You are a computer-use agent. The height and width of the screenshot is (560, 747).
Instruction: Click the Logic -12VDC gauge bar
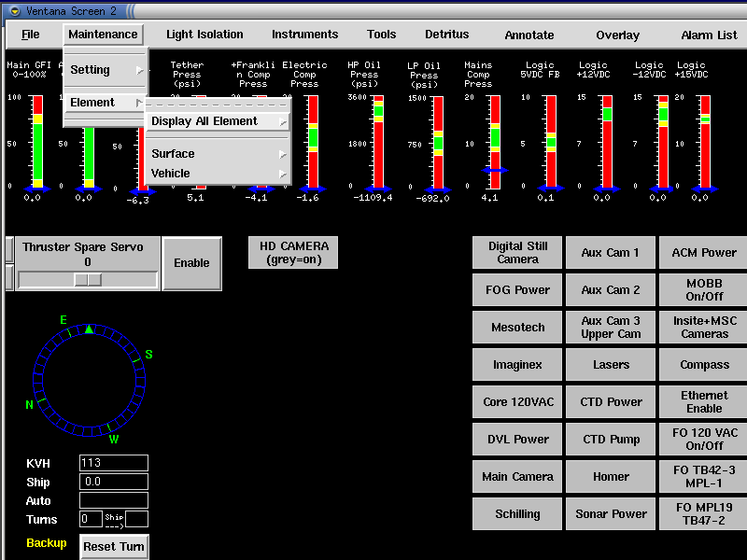[x=663, y=142]
